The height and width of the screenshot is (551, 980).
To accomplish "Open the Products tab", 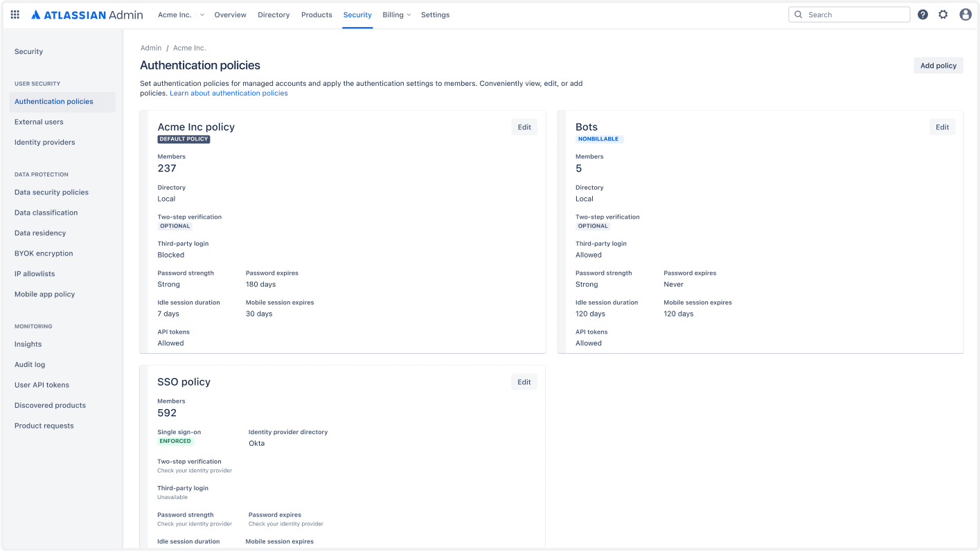I will (x=317, y=15).
